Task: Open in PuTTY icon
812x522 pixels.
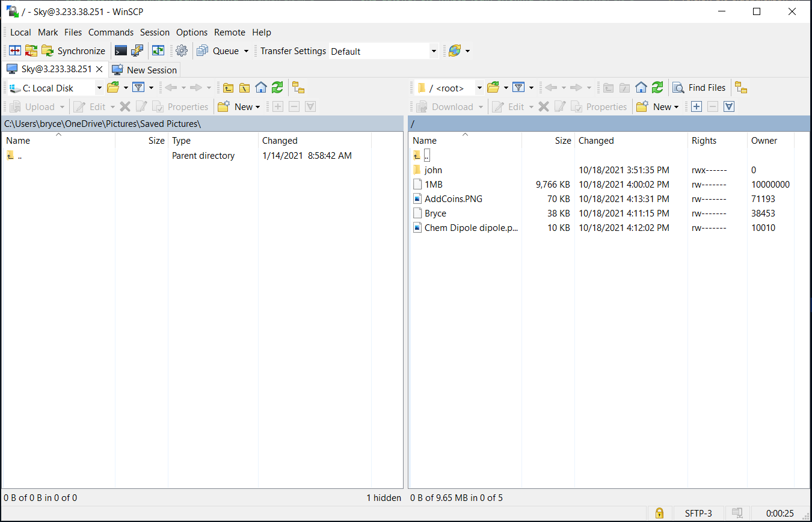Action: 137,51
